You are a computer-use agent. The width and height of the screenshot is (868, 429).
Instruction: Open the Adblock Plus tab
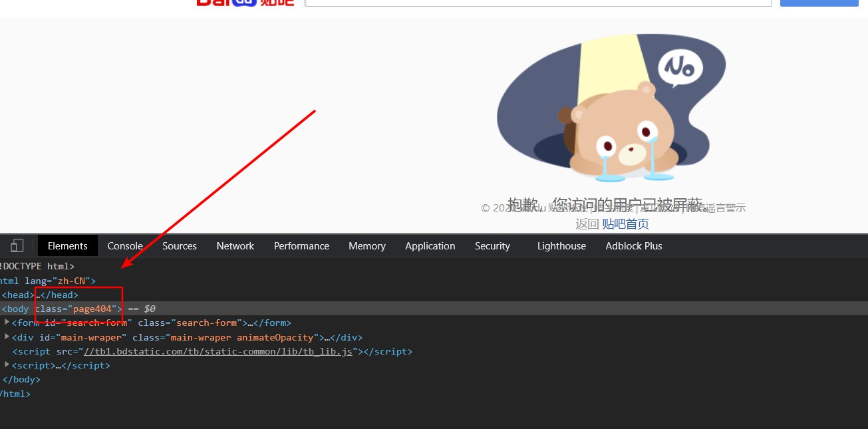634,245
